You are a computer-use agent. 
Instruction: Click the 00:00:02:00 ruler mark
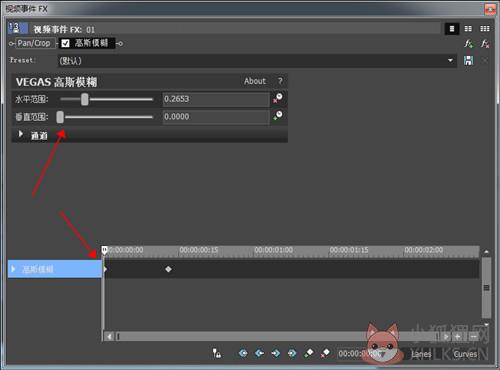coord(424,250)
